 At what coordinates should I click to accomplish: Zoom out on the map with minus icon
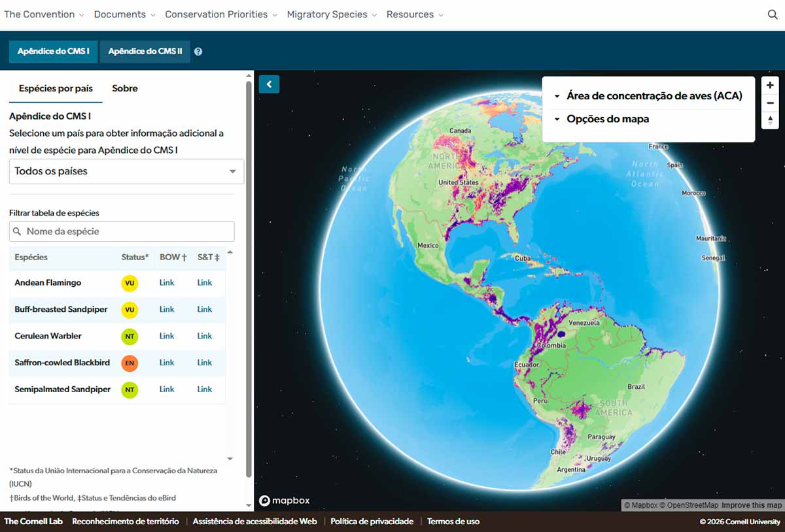point(769,103)
